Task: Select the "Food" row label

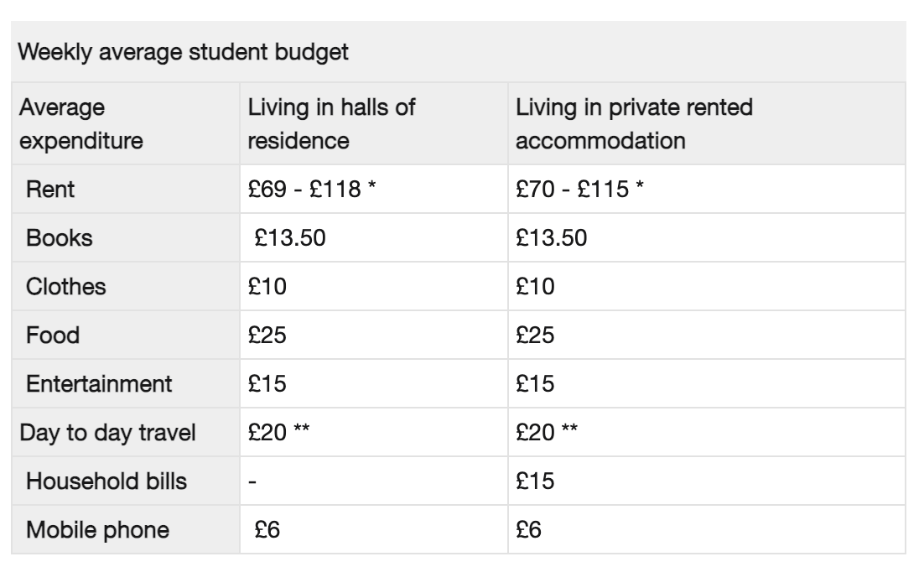Action: tap(53, 336)
